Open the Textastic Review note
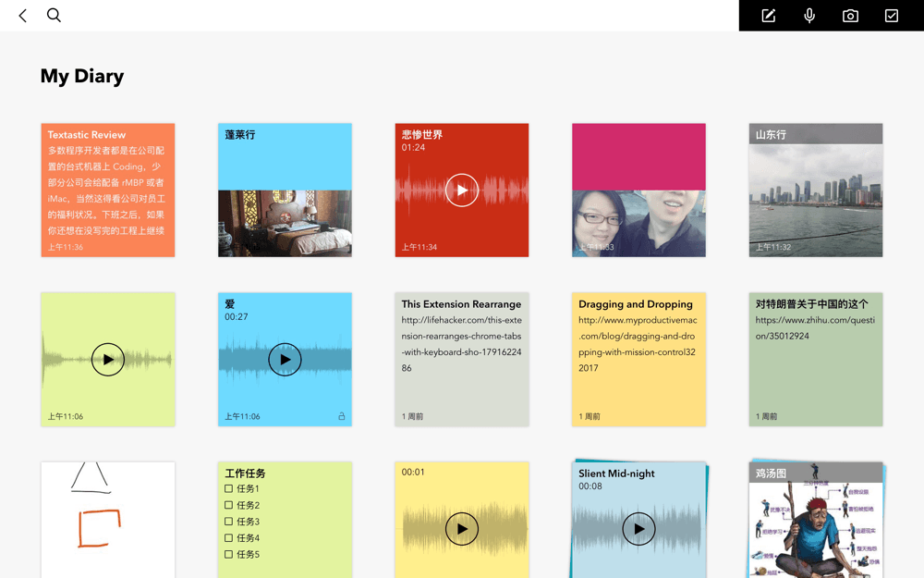The image size is (924, 578). coord(108,191)
